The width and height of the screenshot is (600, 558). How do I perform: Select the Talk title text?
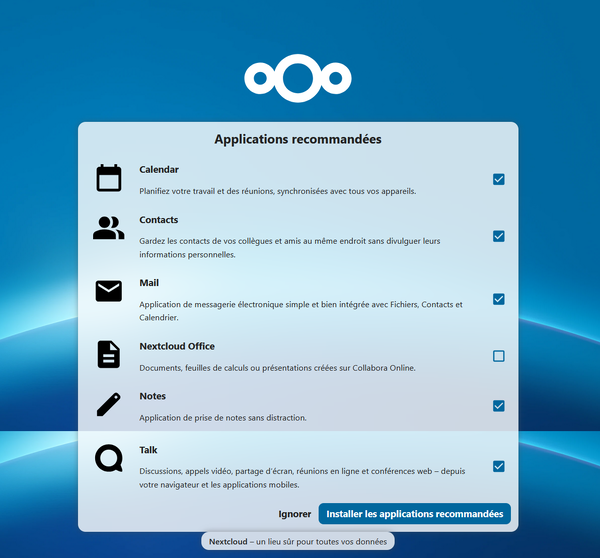click(148, 450)
